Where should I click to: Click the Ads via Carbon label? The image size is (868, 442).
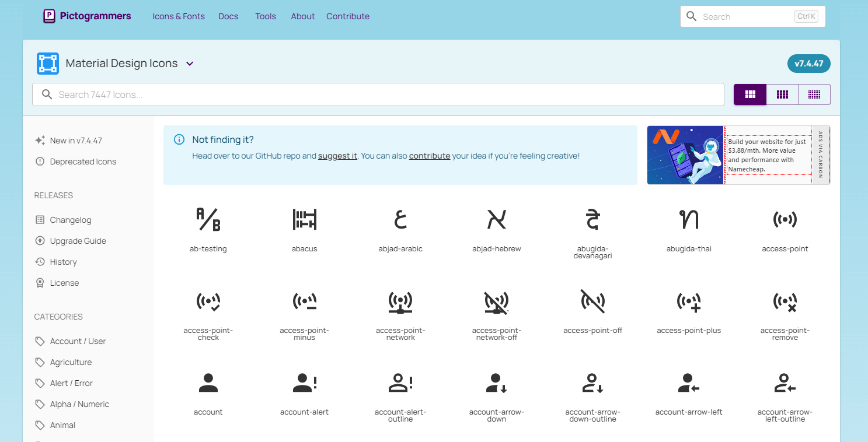[x=820, y=155]
